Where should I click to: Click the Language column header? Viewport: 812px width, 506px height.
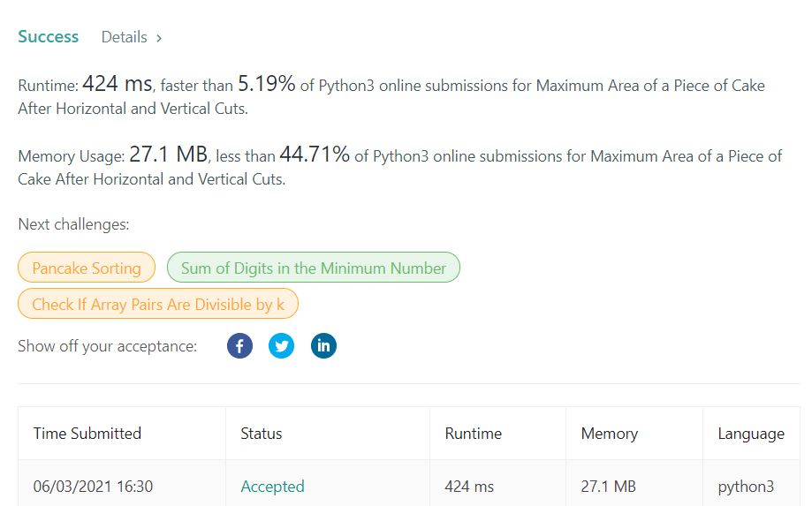click(751, 434)
